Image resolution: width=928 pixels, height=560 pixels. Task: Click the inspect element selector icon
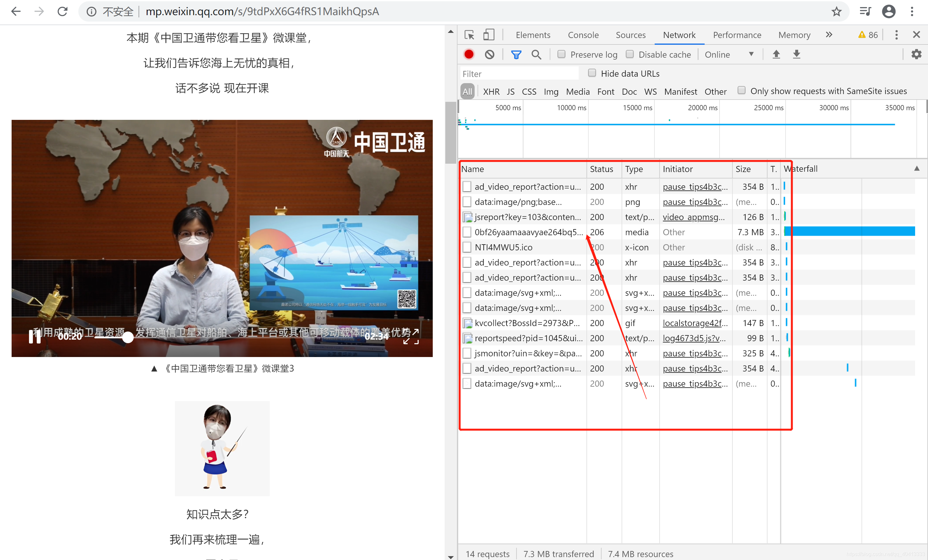pos(469,35)
